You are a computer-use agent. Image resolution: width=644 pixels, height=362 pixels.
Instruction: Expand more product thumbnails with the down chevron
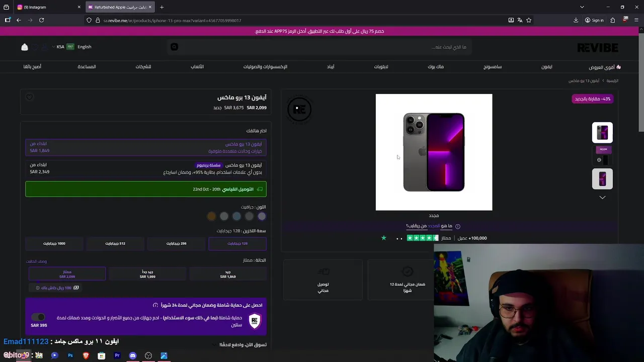[x=602, y=198]
